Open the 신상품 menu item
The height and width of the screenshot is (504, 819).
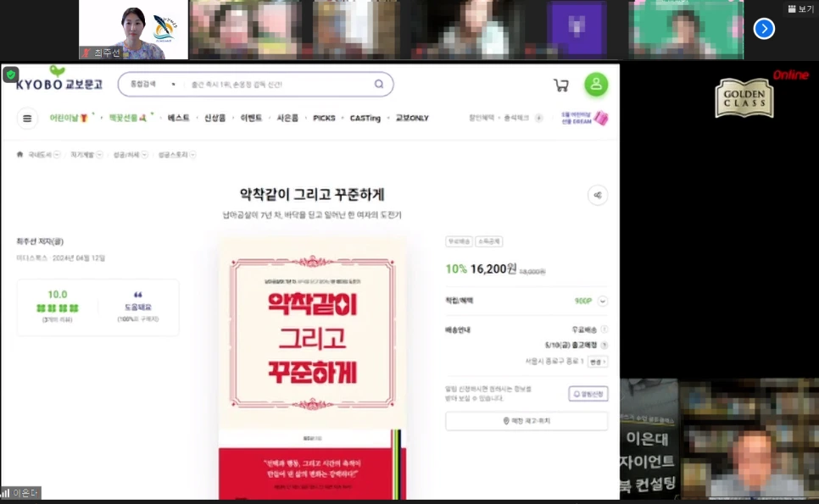coord(214,119)
